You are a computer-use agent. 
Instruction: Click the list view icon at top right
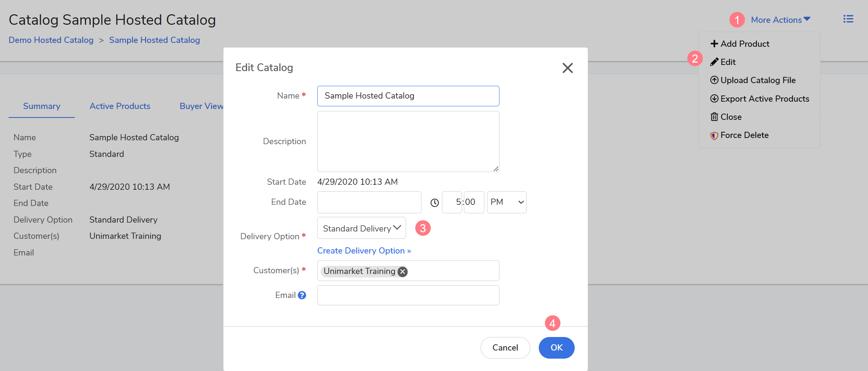coord(848,19)
